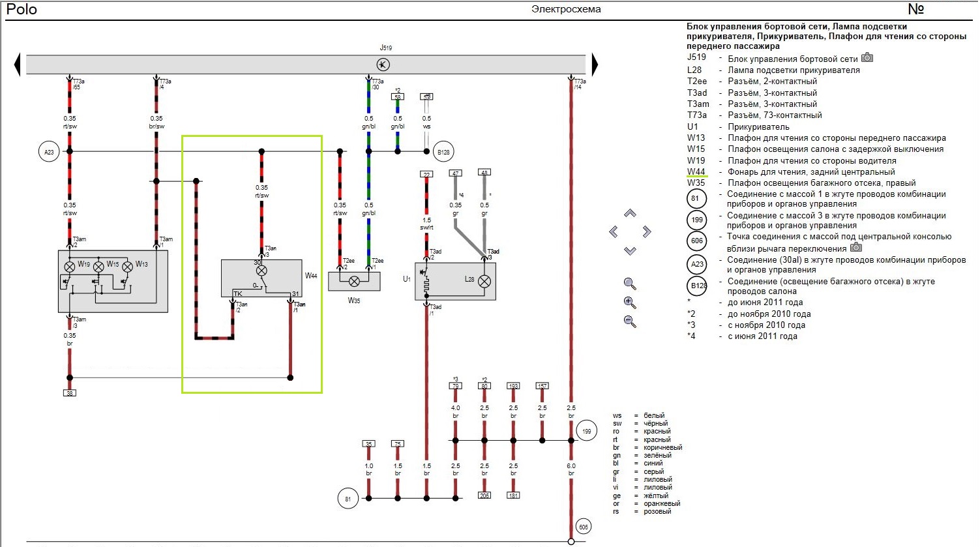Pan the diagram down with the down arrow

pyautogui.click(x=630, y=250)
